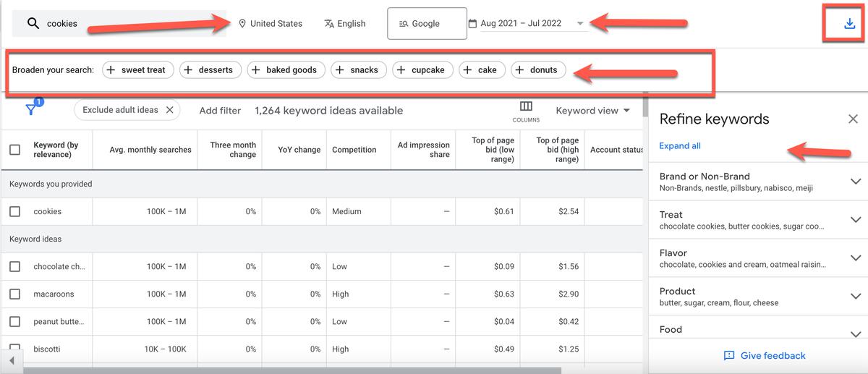Screen dimensions: 868x374
Task: Sort by Avg. monthly searches column header
Action: pos(150,150)
